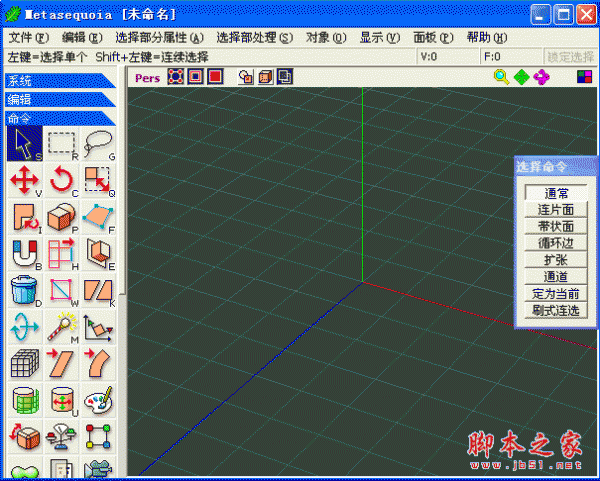Open the 帮助(H) menu
Screen dimensions: 600x481
tap(487, 38)
